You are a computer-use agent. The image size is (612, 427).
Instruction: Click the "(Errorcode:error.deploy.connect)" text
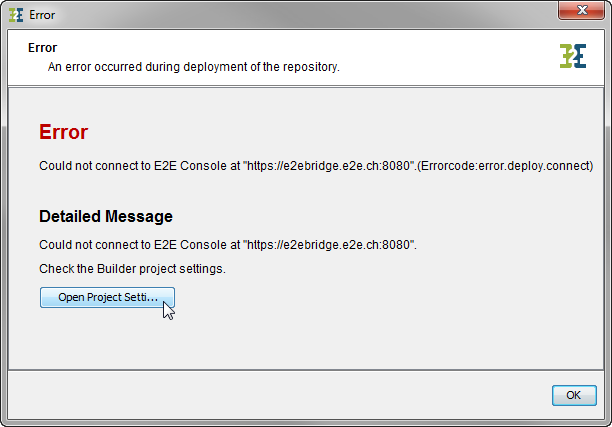pyautogui.click(x=507, y=165)
